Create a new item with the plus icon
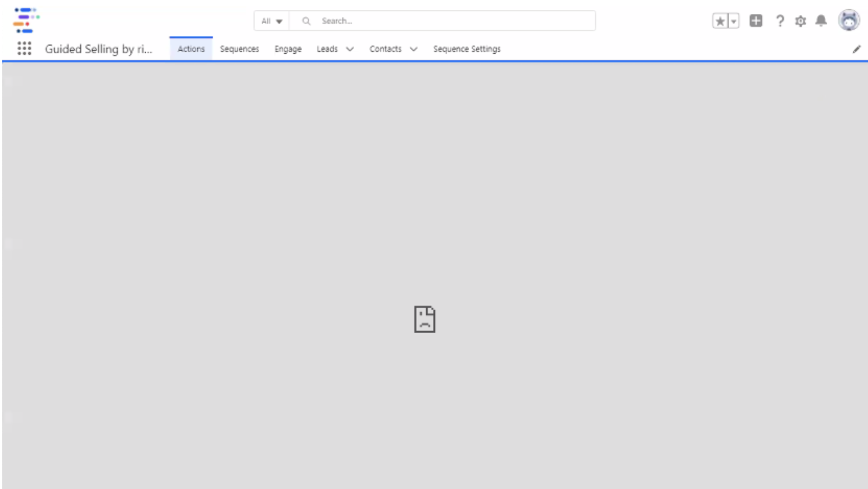The image size is (868, 489). click(x=756, y=21)
